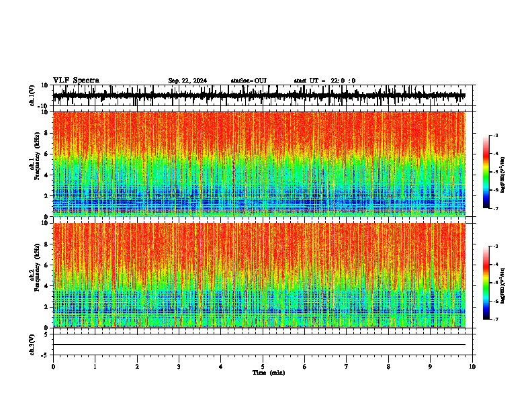Click the "station=OUI" header label
Screen dimensions: 532x411
click(249, 81)
